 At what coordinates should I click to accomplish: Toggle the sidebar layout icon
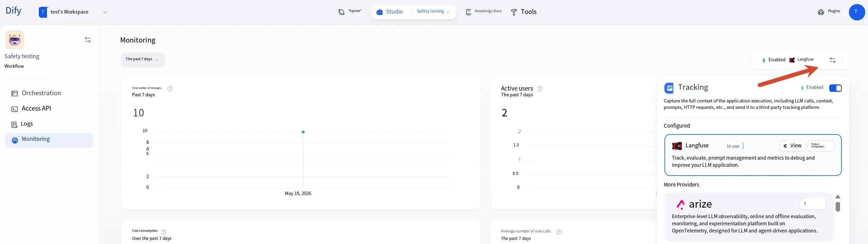[x=87, y=40]
